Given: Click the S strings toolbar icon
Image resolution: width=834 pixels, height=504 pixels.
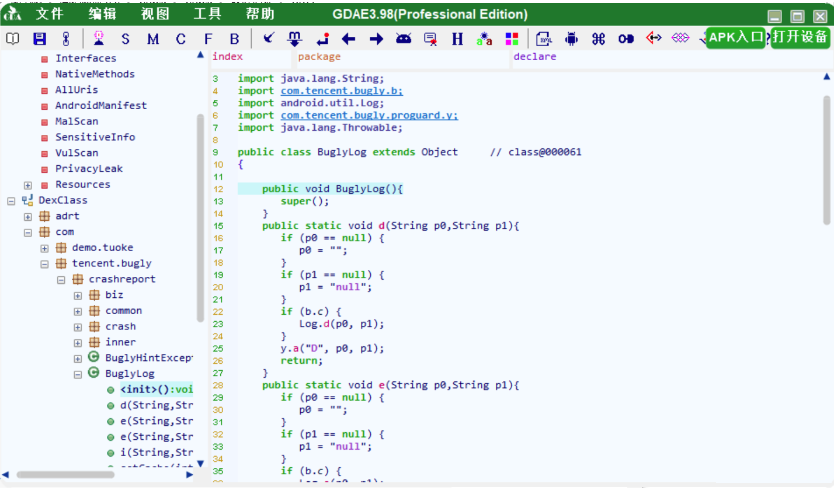Looking at the screenshot, I should coord(126,39).
